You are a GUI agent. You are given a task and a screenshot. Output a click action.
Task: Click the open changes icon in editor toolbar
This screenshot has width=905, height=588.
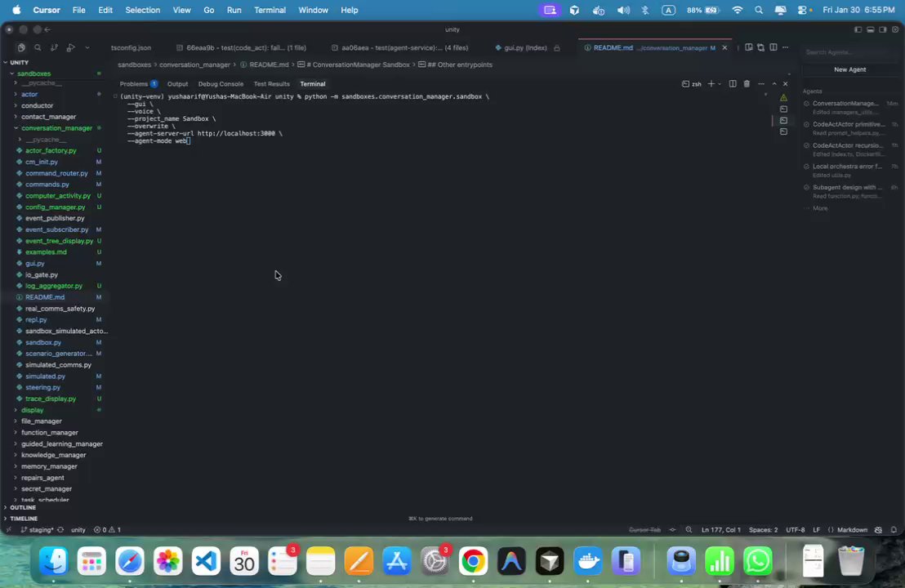(760, 47)
